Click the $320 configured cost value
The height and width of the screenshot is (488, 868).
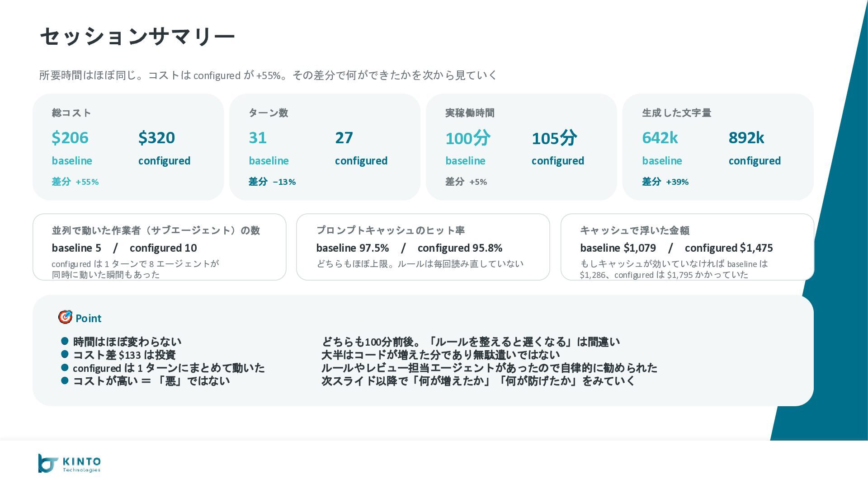156,138
